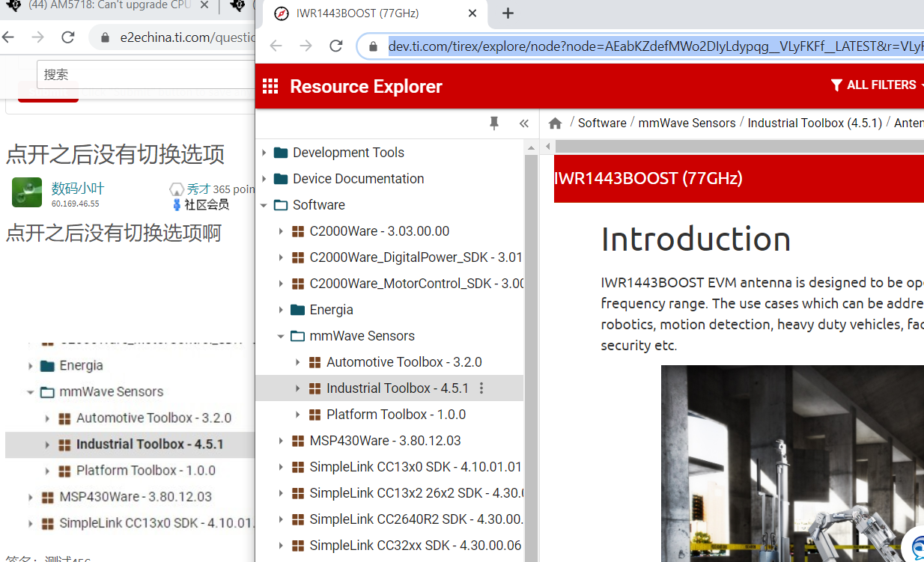Open the Resource Explorer apps grid icon
924x562 pixels.
[x=270, y=86]
